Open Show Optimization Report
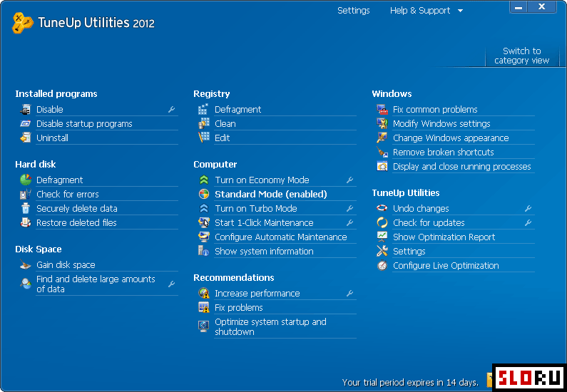This screenshot has height=392, width=567. (x=444, y=237)
